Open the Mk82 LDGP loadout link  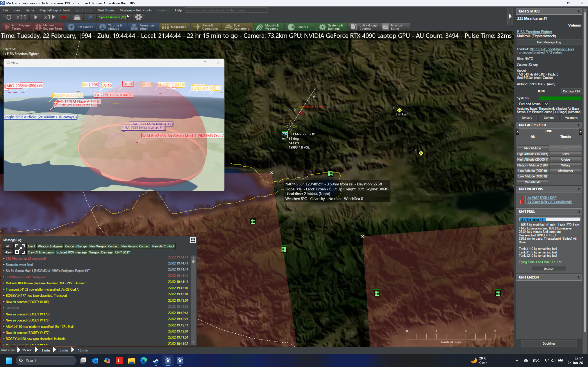[546, 51]
